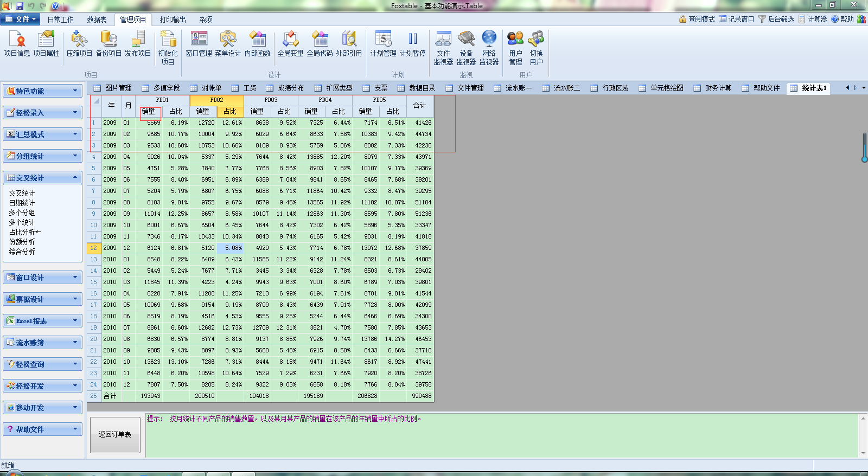Image resolution: width=868 pixels, height=476 pixels.
Task: Open 项目信息 in the ribbon
Action: [x=17, y=44]
